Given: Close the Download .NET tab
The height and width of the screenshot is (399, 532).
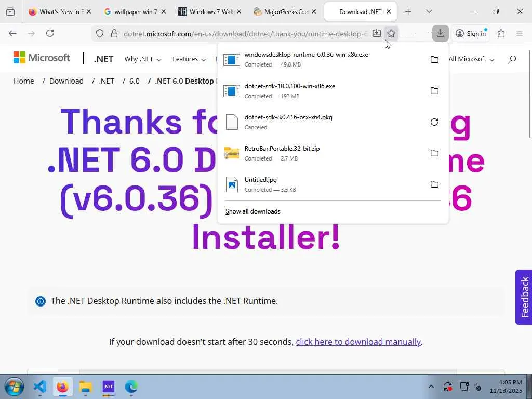Looking at the screenshot, I should pos(389,11).
